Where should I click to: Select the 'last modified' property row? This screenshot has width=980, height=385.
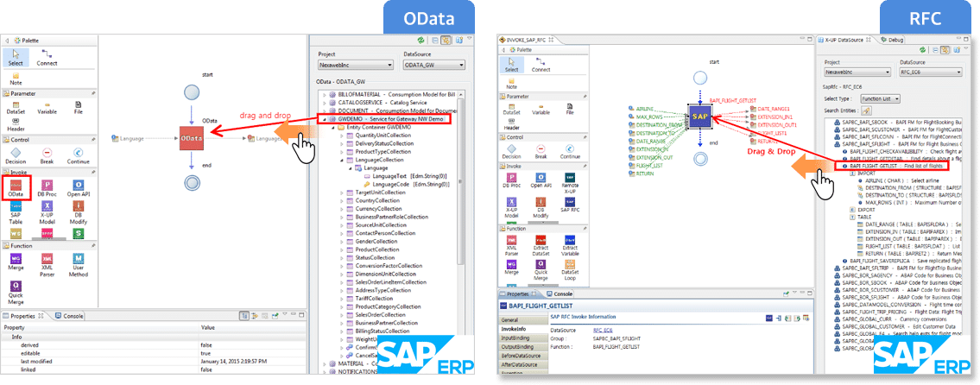tap(153, 361)
